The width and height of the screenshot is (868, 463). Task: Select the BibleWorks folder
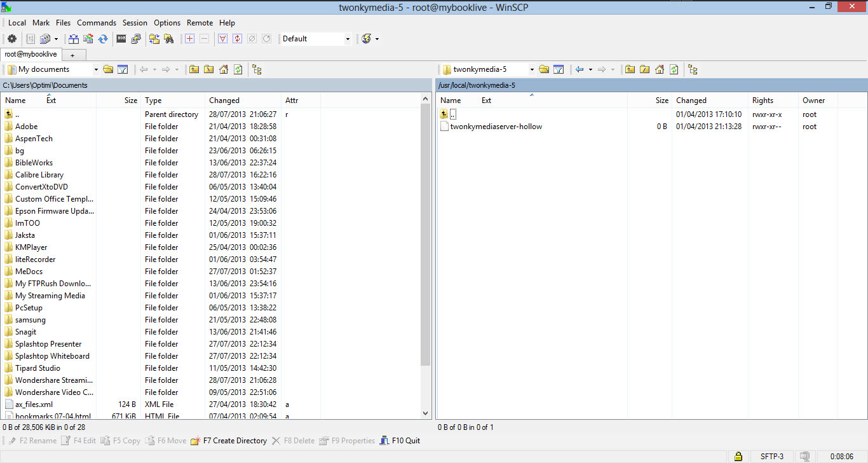34,163
